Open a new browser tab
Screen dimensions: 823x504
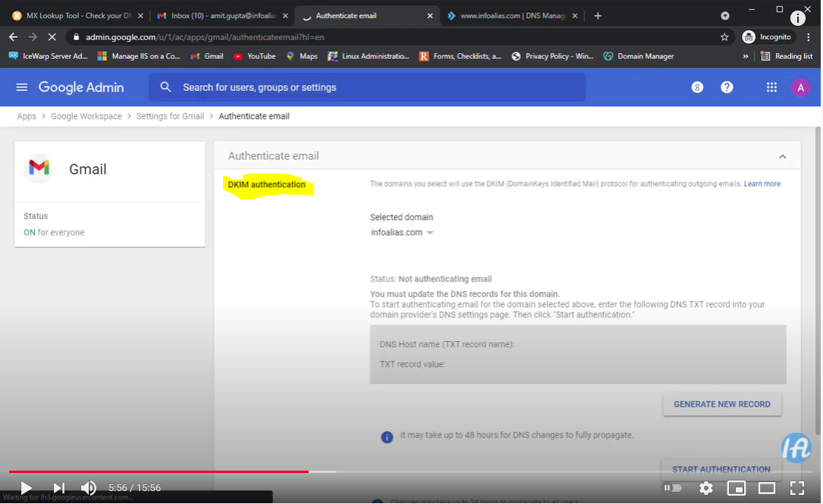click(597, 16)
